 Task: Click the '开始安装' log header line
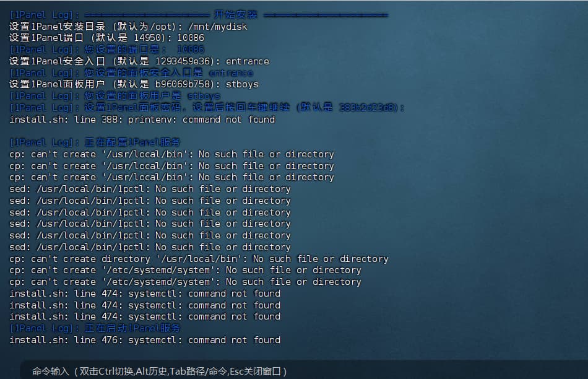(x=199, y=15)
